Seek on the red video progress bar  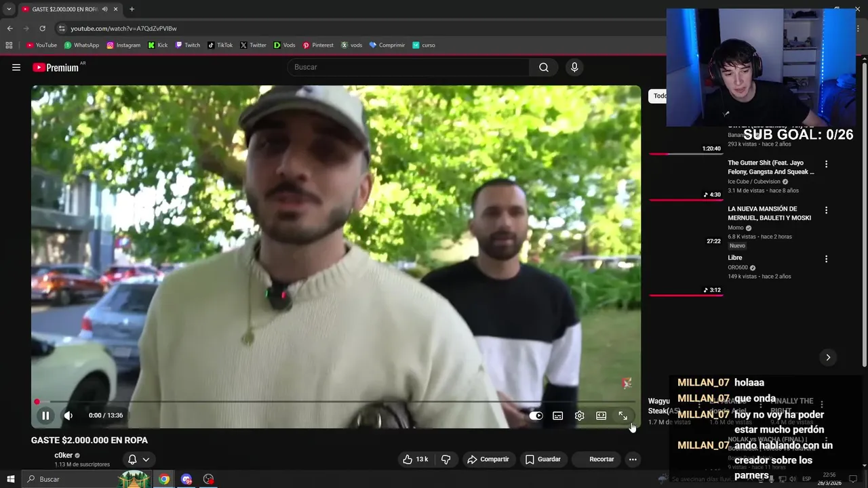click(336, 402)
